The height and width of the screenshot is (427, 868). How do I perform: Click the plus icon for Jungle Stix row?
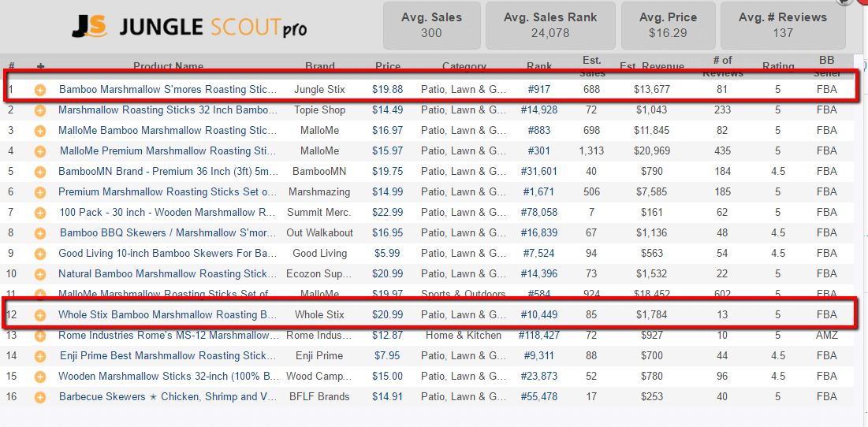(x=40, y=90)
